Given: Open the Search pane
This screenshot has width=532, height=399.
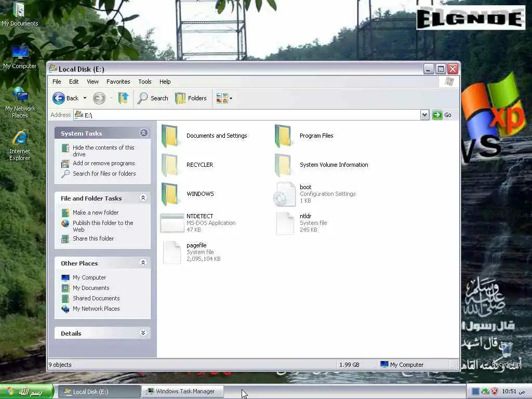Looking at the screenshot, I should point(153,98).
